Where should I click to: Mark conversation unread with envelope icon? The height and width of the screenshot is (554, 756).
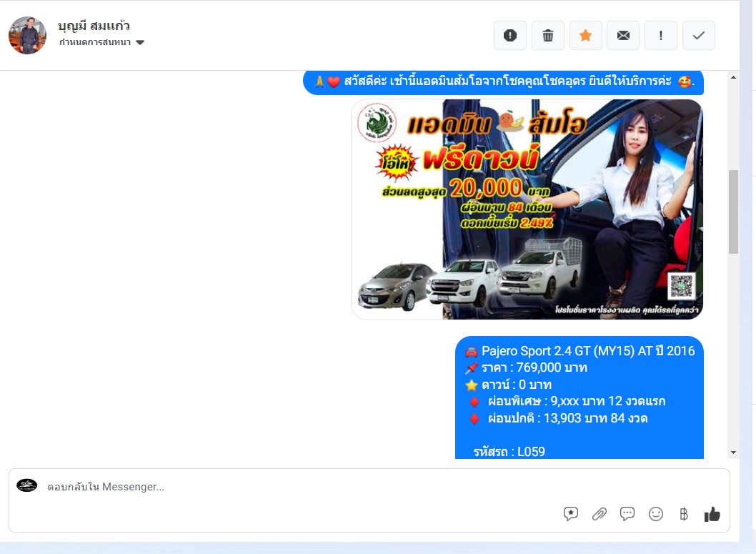pos(623,36)
